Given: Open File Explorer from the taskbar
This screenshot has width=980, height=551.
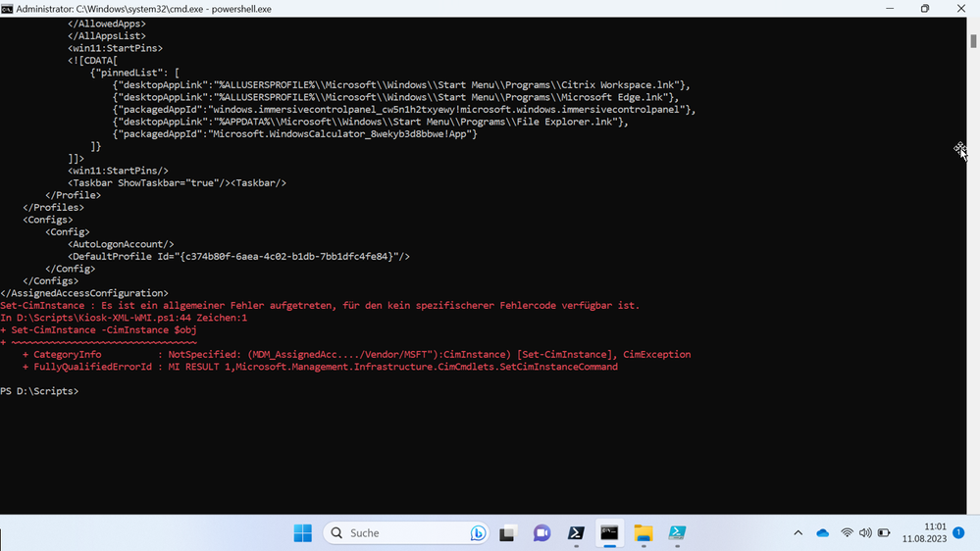Looking at the screenshot, I should (644, 533).
